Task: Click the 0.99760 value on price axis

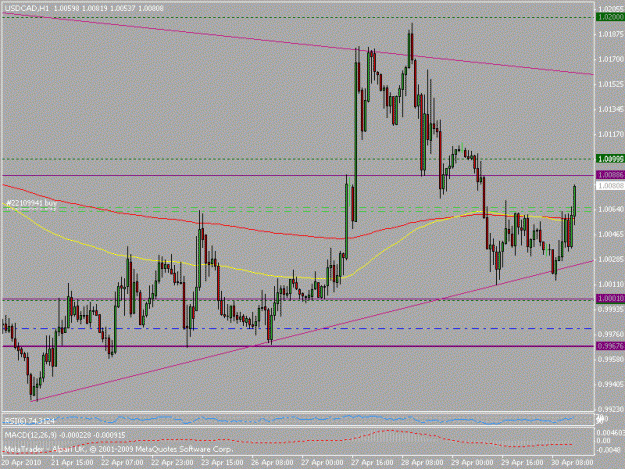Action: coord(611,334)
